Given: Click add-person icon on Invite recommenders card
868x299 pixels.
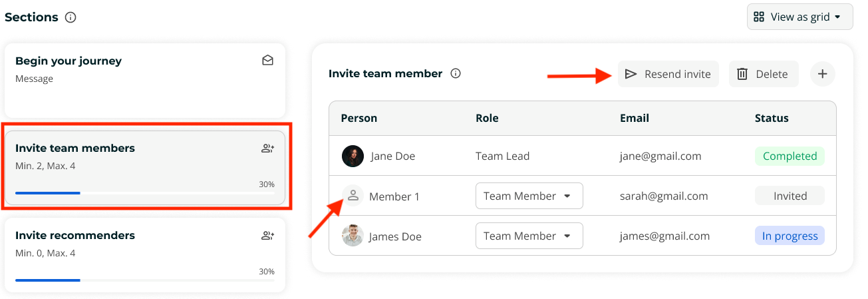Looking at the screenshot, I should point(267,236).
